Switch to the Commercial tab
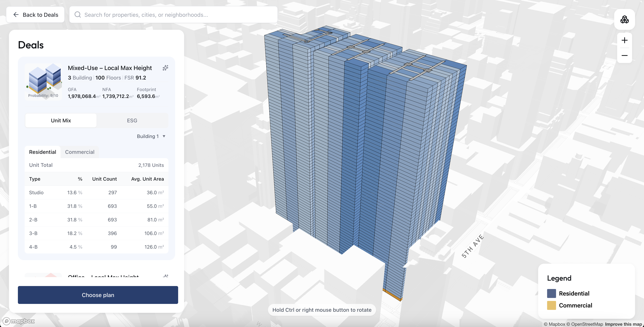 [80, 152]
